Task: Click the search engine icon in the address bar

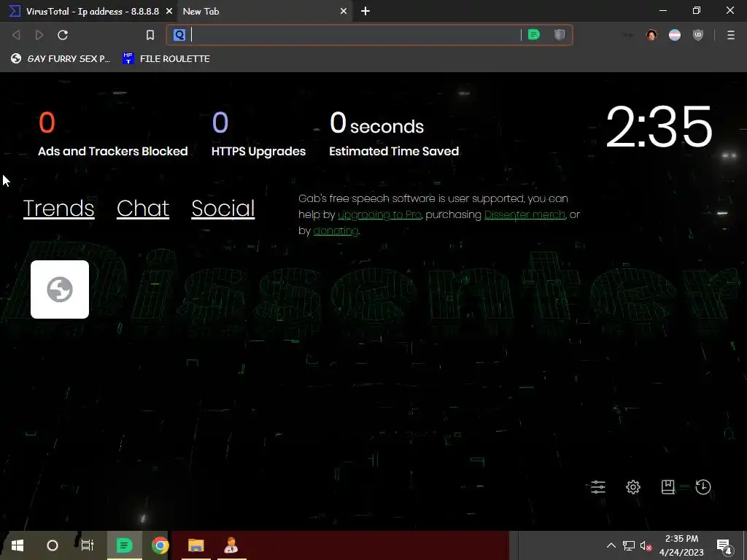Action: click(179, 35)
